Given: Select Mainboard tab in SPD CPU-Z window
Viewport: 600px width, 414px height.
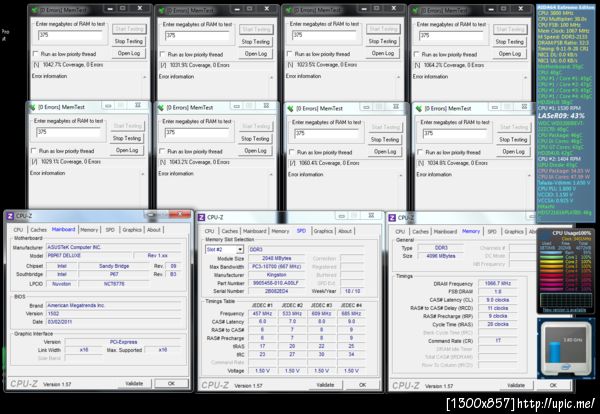Looking at the screenshot, I should (254, 231).
